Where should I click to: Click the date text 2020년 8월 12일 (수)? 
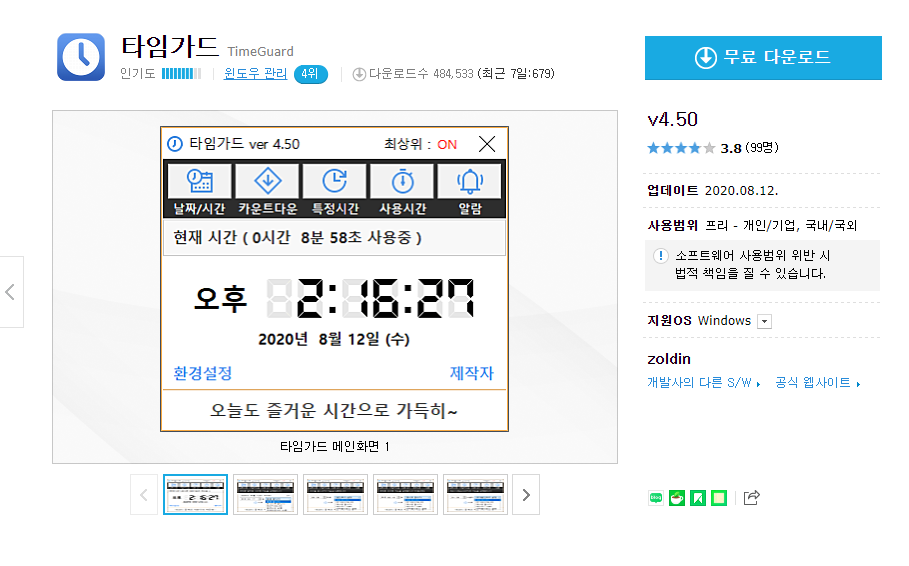[334, 339]
